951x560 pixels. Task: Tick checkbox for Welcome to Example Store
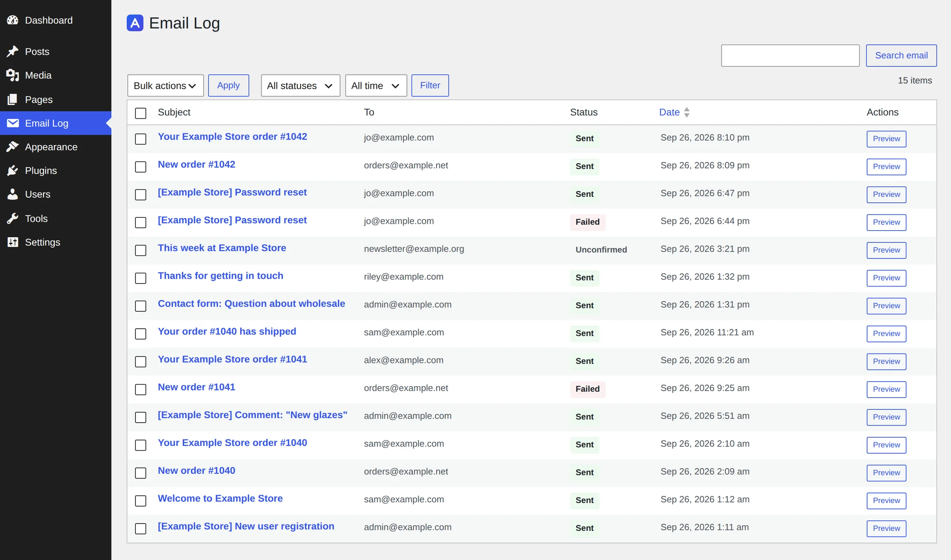coord(141,501)
